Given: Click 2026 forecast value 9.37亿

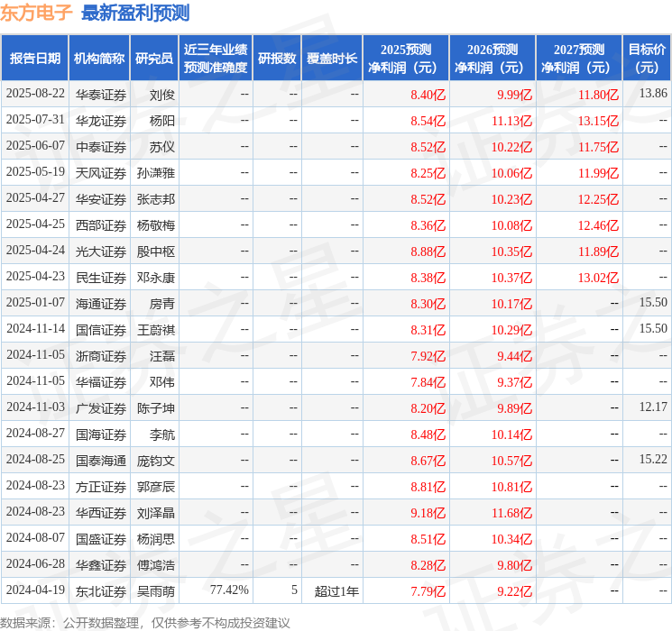Looking at the screenshot, I should [x=514, y=382].
